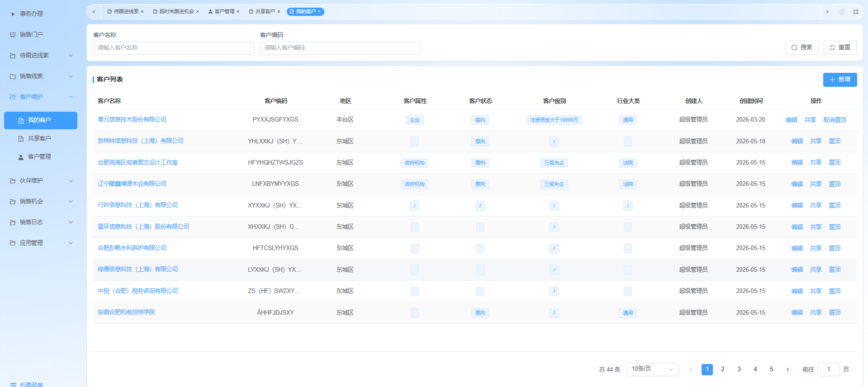868x387 pixels.
Task: Go to page 4 in pagination
Action: (755, 369)
